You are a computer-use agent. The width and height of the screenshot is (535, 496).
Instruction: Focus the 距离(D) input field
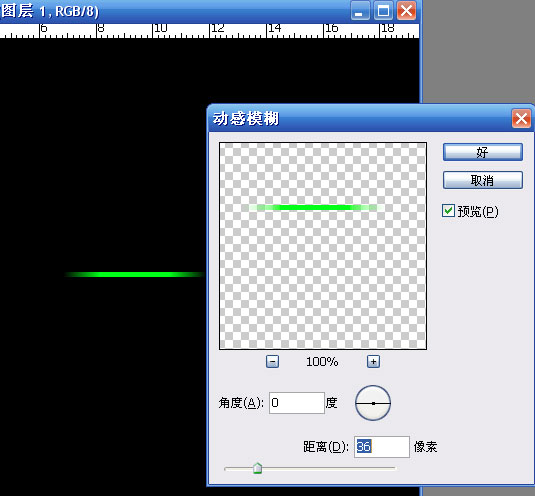pyautogui.click(x=381, y=447)
